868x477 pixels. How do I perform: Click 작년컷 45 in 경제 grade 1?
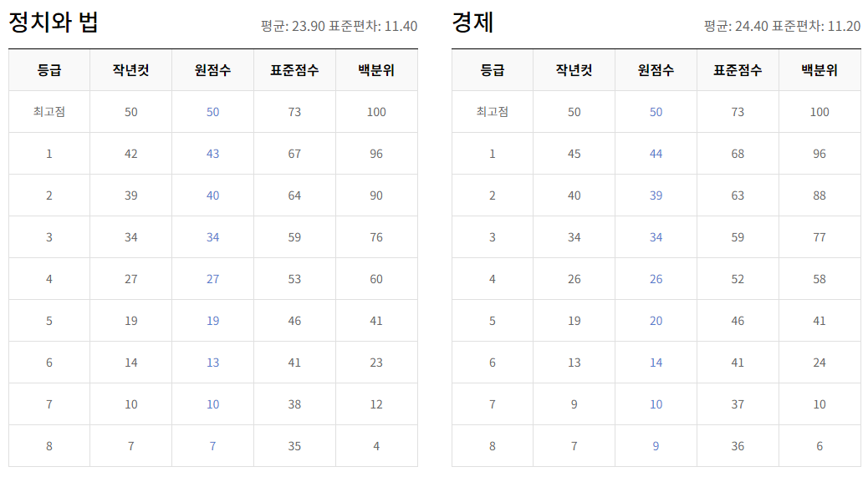pyautogui.click(x=574, y=154)
